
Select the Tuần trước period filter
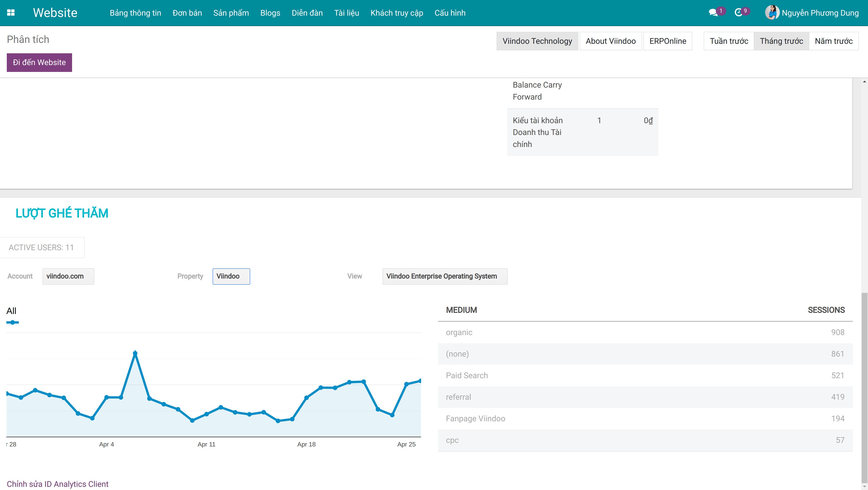click(728, 41)
